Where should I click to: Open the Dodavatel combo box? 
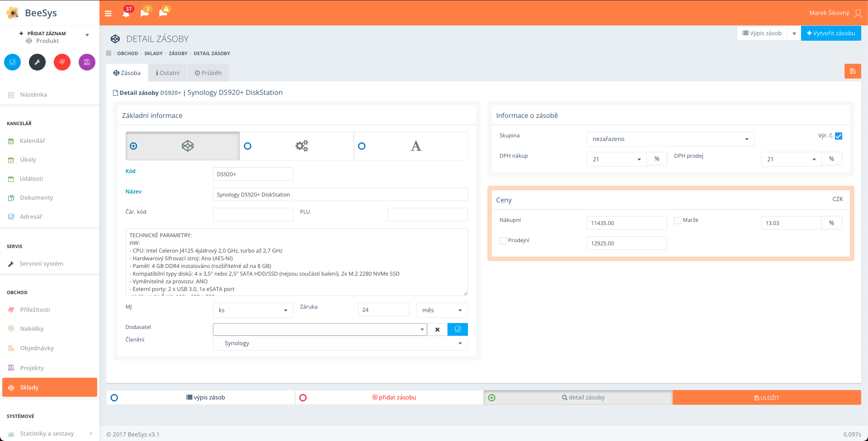pos(320,329)
